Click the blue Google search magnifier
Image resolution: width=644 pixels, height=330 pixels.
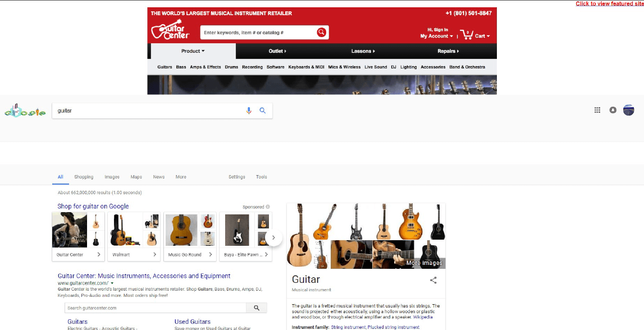pos(262,111)
